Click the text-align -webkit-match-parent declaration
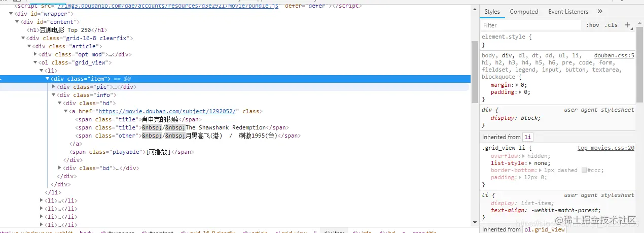Screen dimensions: 644x233 tap(546, 210)
